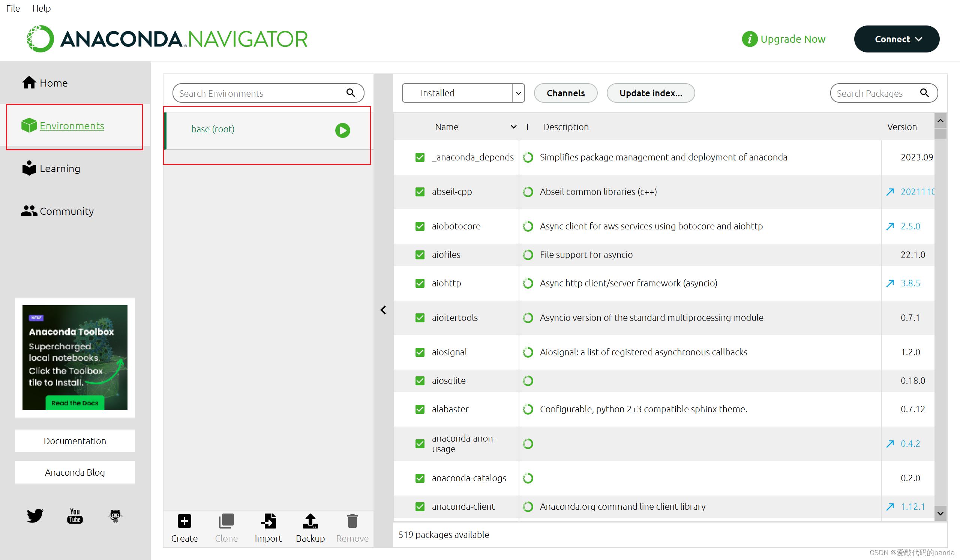
Task: Click the Update index... button
Action: pyautogui.click(x=650, y=93)
